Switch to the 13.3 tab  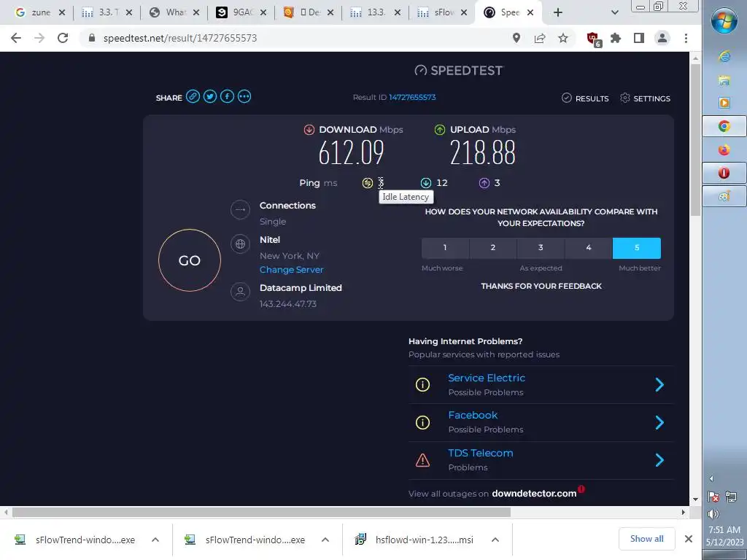375,12
